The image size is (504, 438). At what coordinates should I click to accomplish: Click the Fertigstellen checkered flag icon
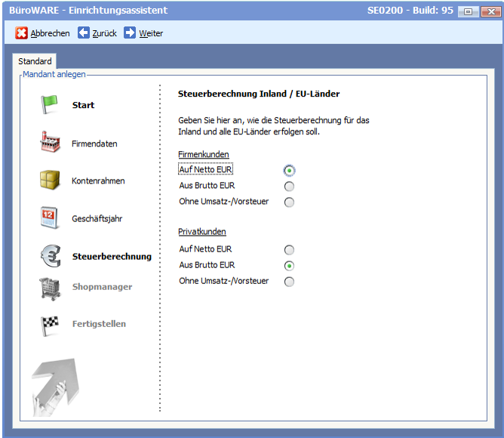click(50, 324)
